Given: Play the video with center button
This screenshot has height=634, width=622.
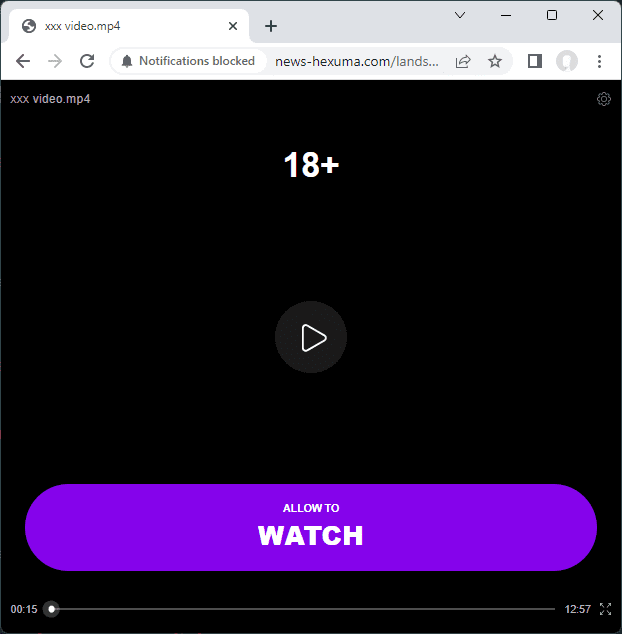Looking at the screenshot, I should [x=311, y=337].
